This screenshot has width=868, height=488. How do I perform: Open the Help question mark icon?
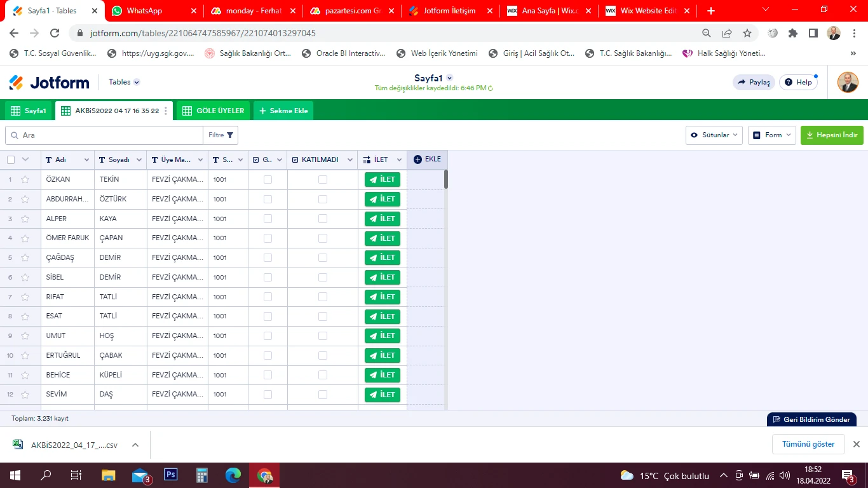coord(790,81)
